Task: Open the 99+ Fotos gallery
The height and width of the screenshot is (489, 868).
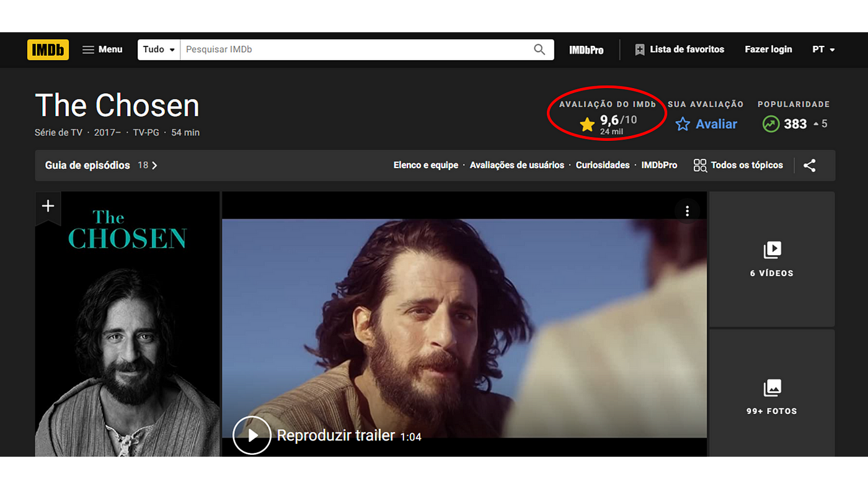Action: point(772,393)
